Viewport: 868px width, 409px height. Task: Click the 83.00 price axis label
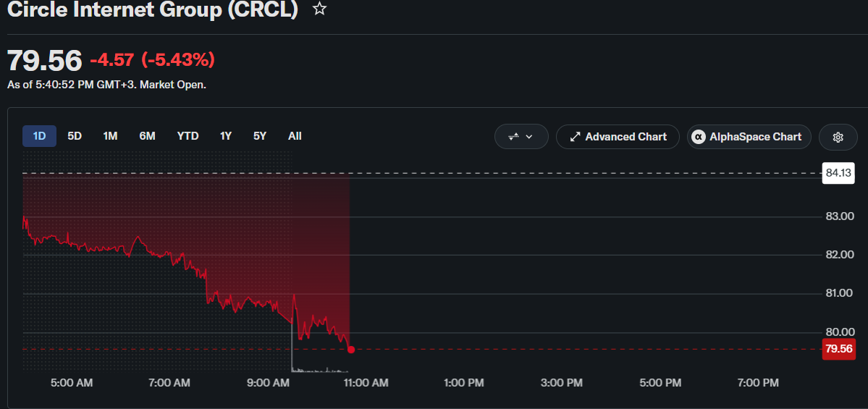839,216
